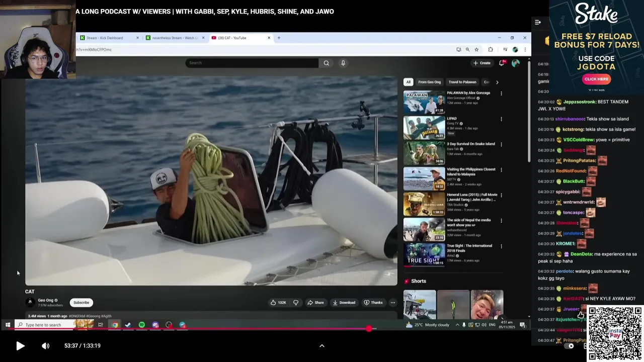Click the Geo Ong channel name

[45, 300]
